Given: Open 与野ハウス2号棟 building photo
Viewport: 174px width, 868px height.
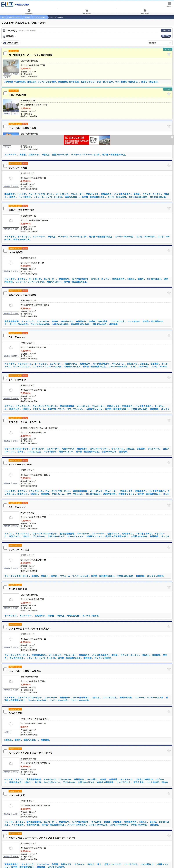Looking at the screenshot, I should 11,105.
